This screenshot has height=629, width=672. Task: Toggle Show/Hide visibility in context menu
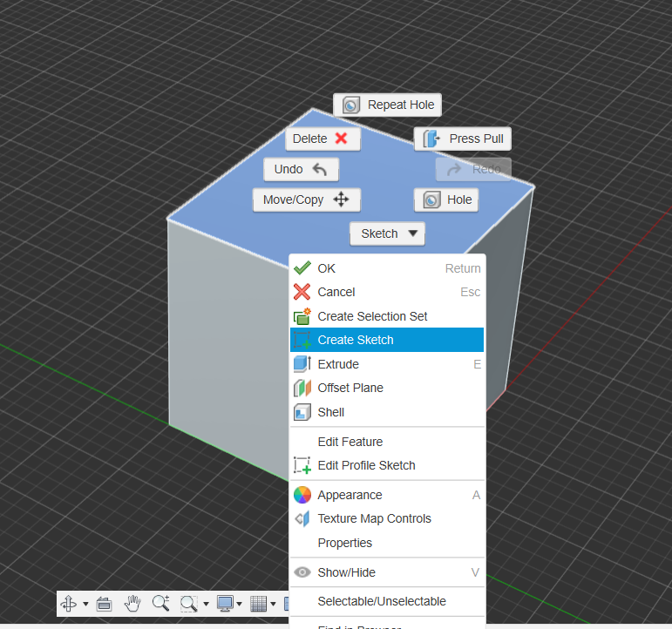(346, 572)
